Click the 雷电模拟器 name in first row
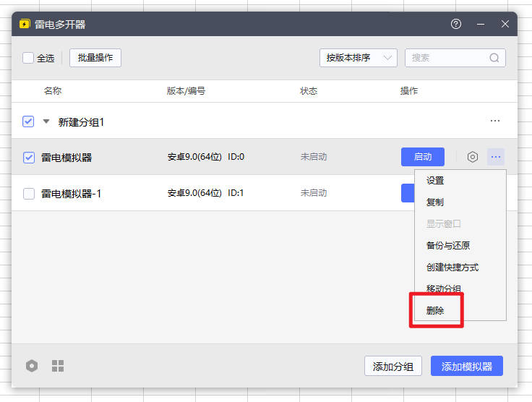Viewport: 532px width, 402px height. [66, 158]
